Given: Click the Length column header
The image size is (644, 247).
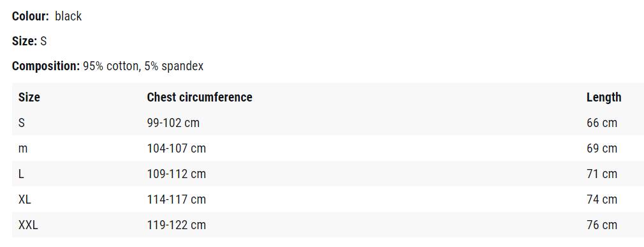Looking at the screenshot, I should 604,98.
